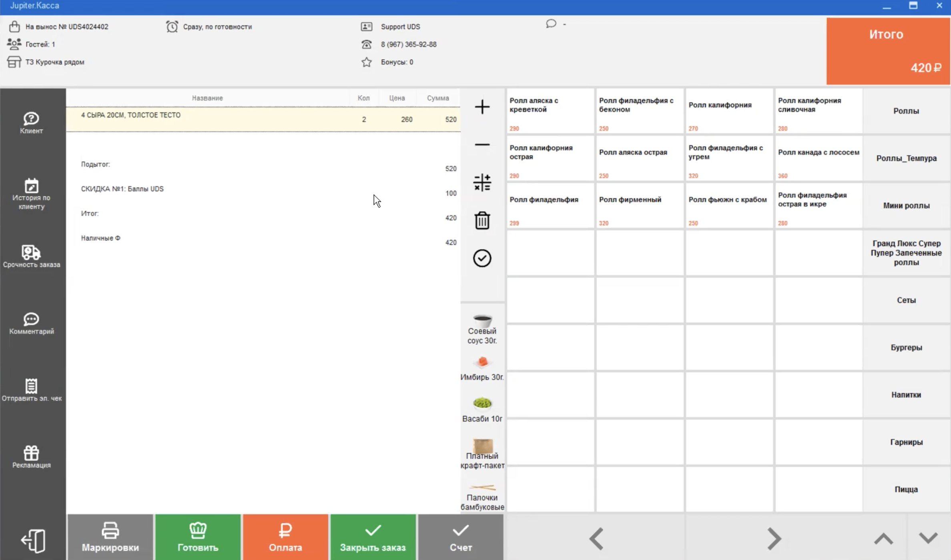The image size is (951, 560).
Task: Open the Комментарий sidebar item
Action: click(31, 323)
